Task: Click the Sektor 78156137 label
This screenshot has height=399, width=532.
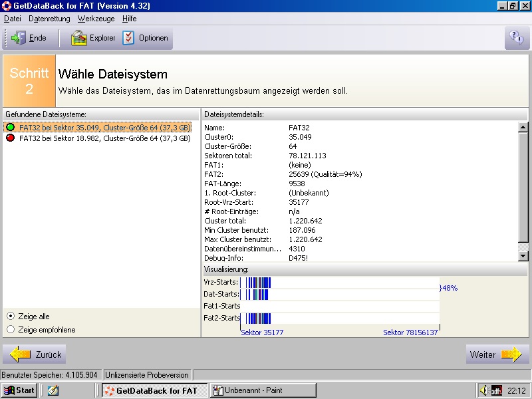Action: tap(410, 332)
